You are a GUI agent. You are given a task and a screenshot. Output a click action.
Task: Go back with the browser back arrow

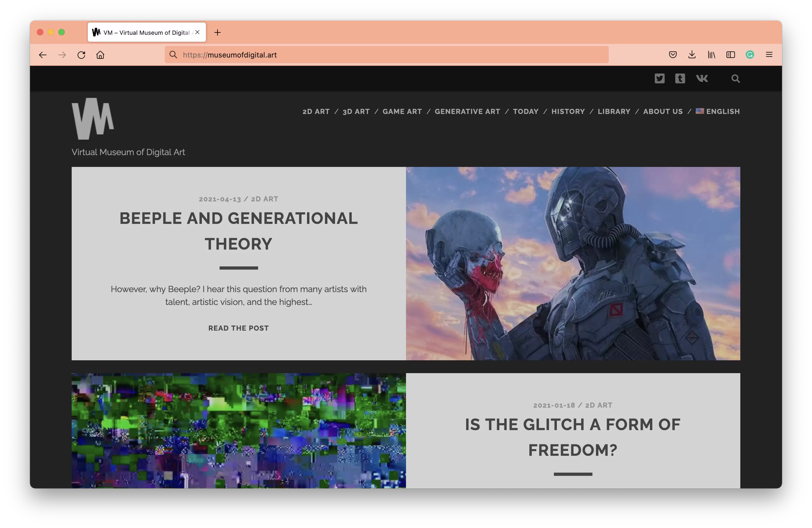[x=43, y=55]
